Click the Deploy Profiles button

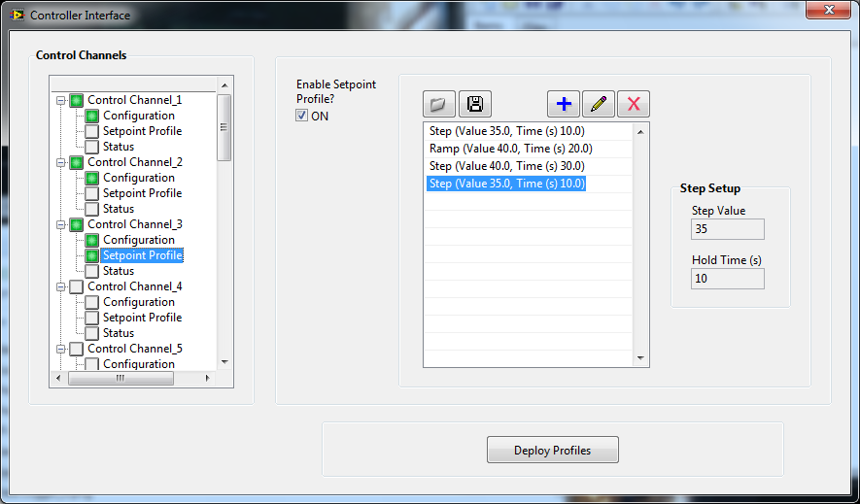point(553,450)
